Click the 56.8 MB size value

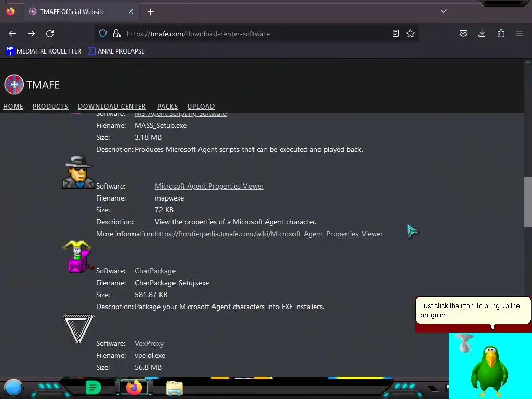coord(148,367)
